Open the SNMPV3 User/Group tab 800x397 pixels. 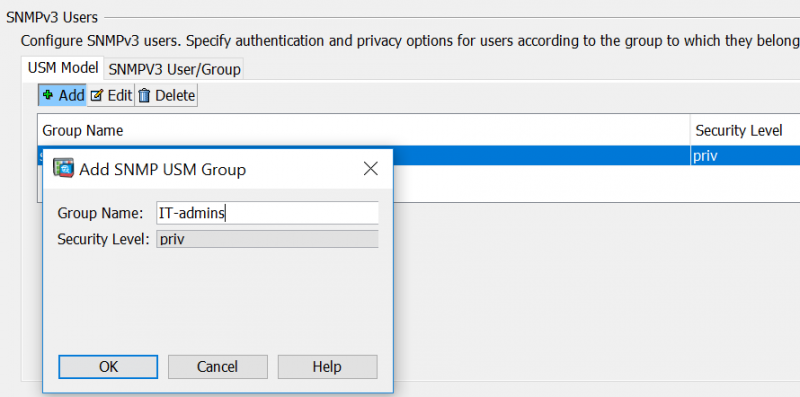click(174, 69)
